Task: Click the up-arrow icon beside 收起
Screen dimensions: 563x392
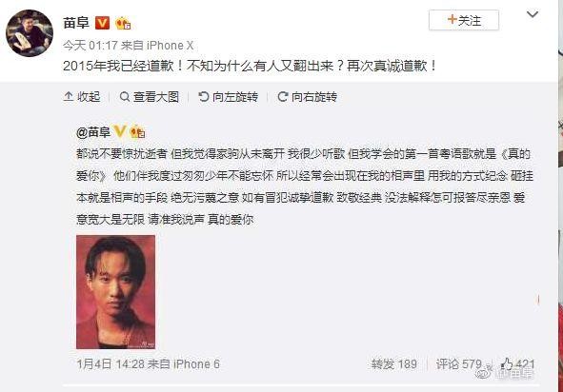Action: (69, 96)
